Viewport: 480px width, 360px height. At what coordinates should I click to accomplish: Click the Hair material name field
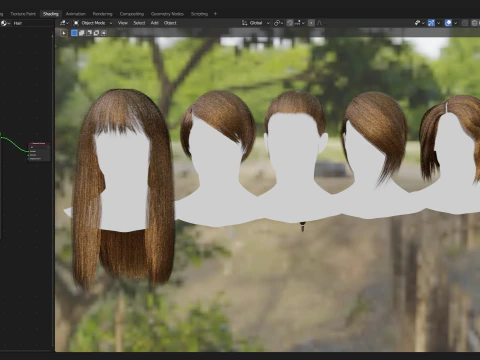pos(32,23)
